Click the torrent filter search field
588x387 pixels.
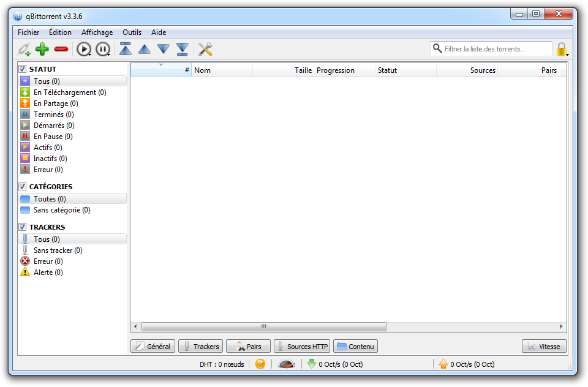tap(490, 48)
